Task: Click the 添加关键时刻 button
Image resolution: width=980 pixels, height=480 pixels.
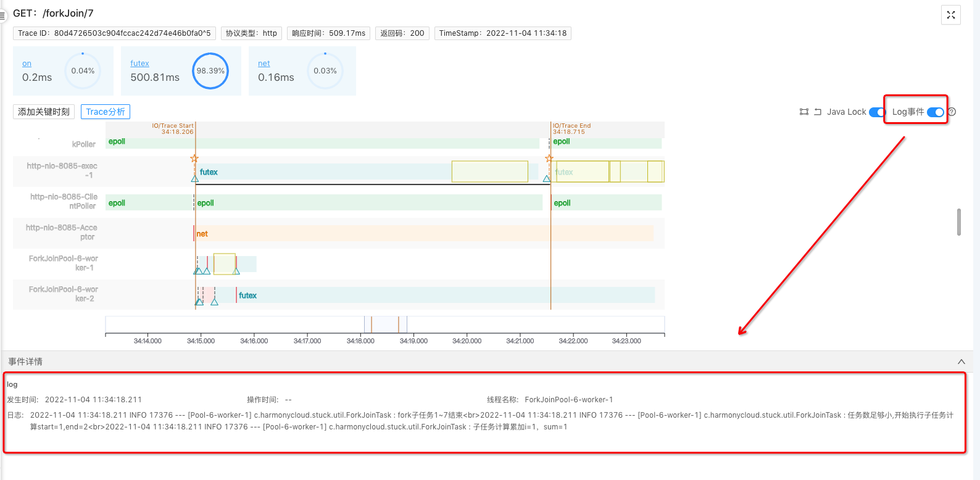Action: click(44, 112)
